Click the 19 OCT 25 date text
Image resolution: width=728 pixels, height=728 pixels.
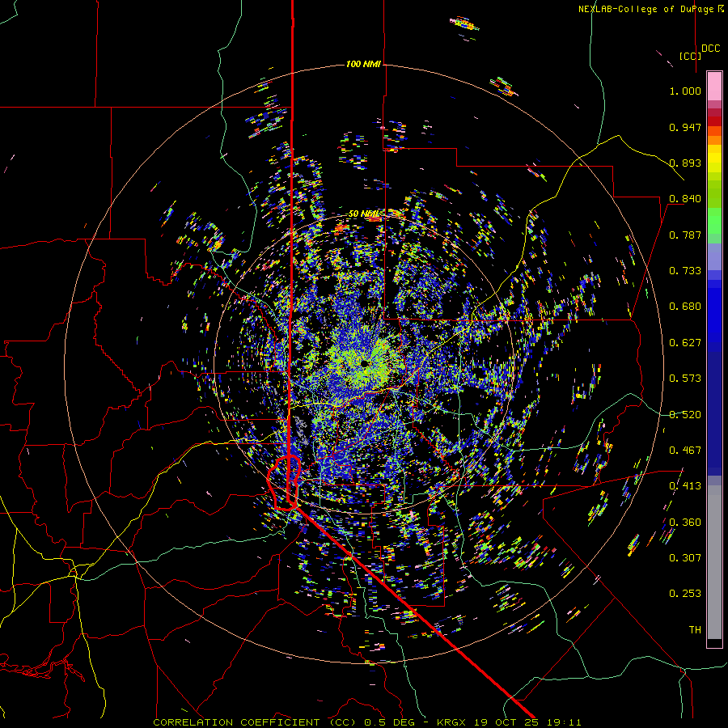point(506,722)
